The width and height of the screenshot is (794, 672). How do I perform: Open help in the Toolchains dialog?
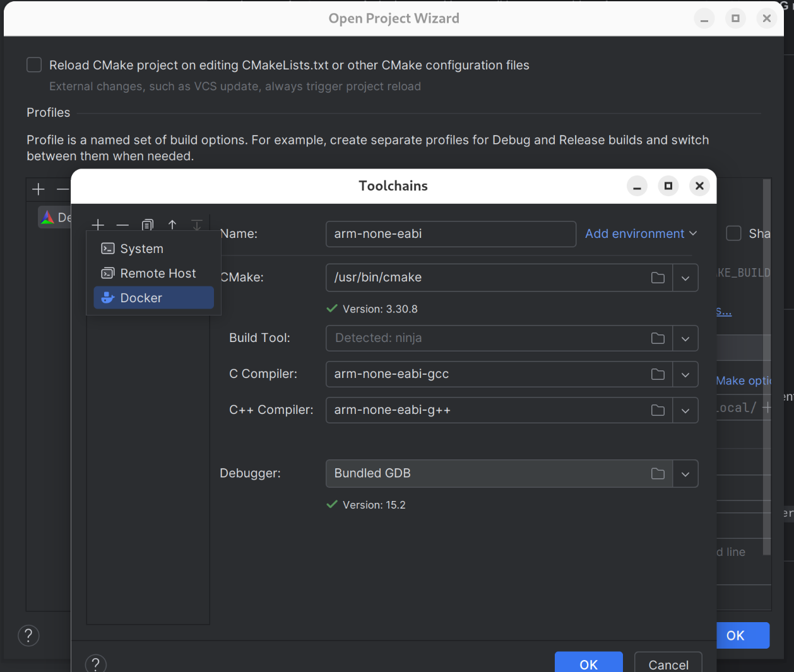pyautogui.click(x=96, y=664)
